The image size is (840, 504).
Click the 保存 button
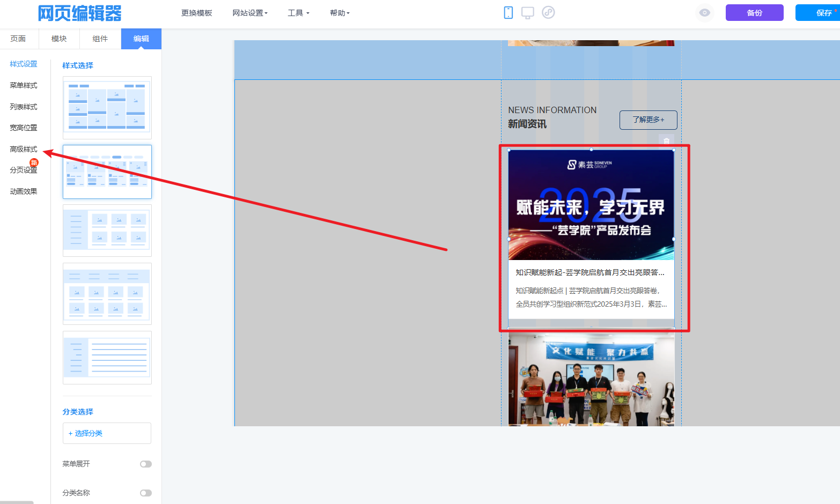819,13
